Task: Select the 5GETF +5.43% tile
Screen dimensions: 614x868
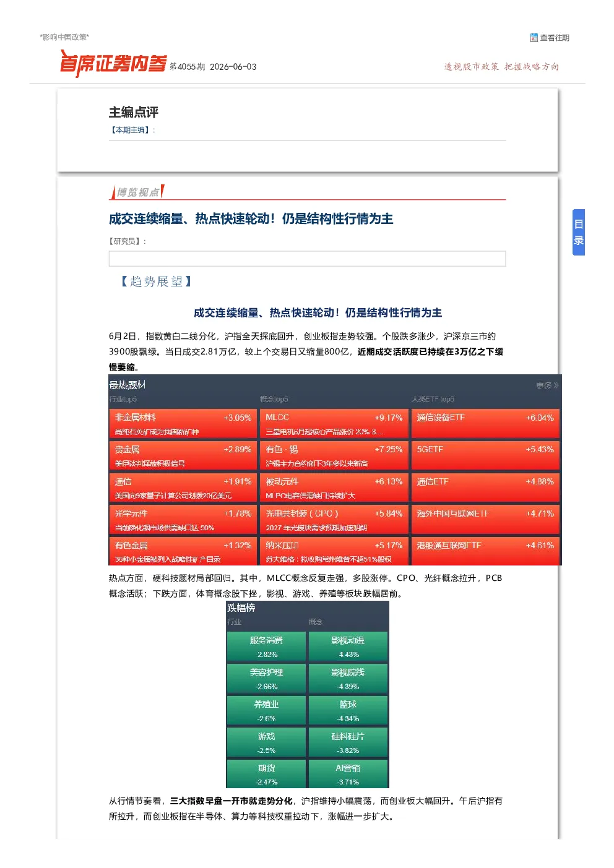Action: [x=485, y=455]
